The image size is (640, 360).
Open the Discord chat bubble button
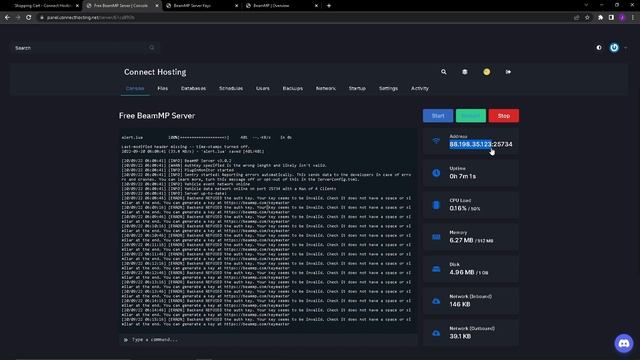(624, 344)
